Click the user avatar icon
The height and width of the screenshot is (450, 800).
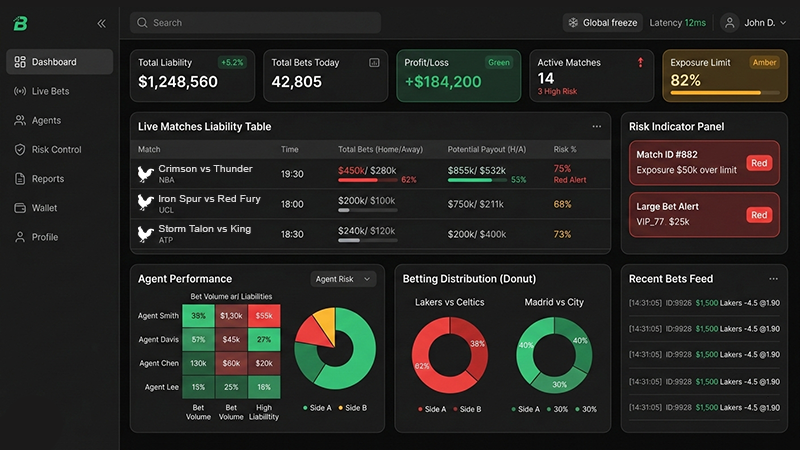(730, 23)
